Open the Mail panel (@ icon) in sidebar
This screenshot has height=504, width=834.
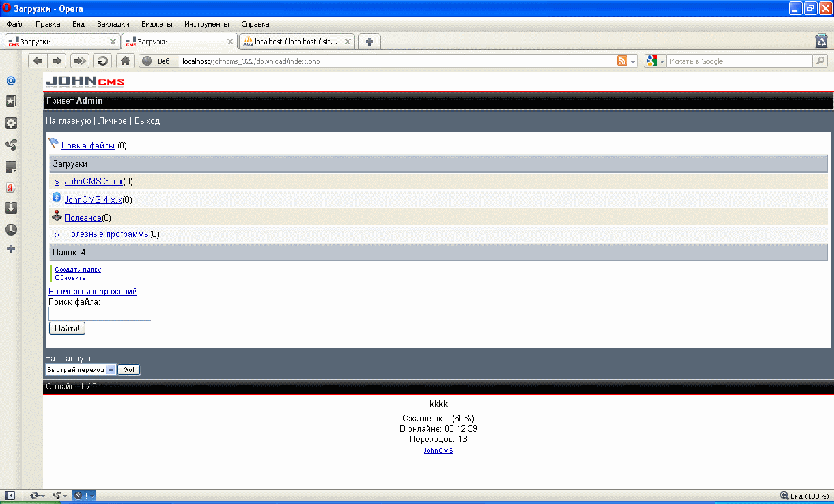[10, 81]
